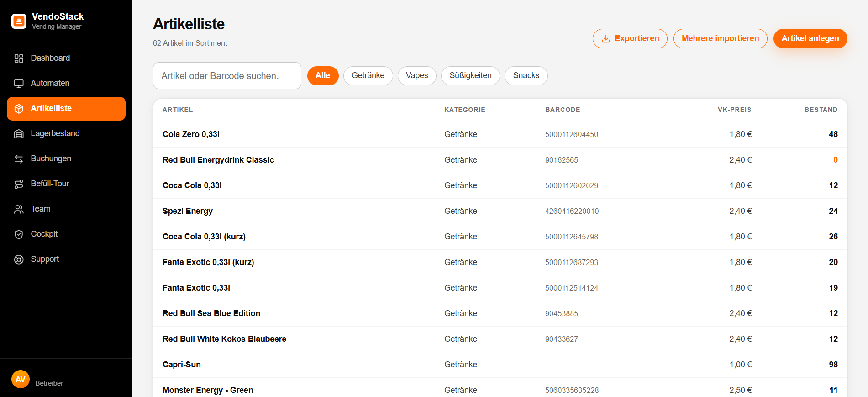The height and width of the screenshot is (397, 868).
Task: Click the BARCODE column header
Action: click(563, 110)
